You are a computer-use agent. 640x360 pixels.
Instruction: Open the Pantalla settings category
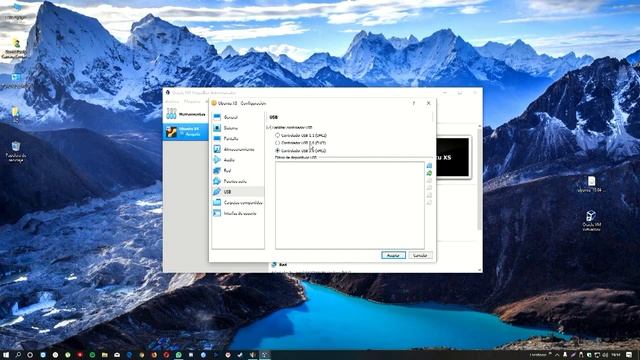click(x=238, y=138)
